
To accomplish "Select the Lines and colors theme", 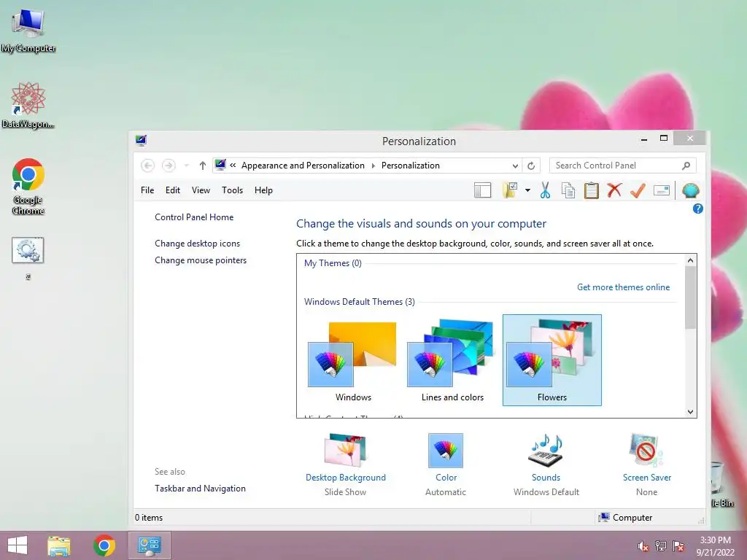I will tap(452, 360).
